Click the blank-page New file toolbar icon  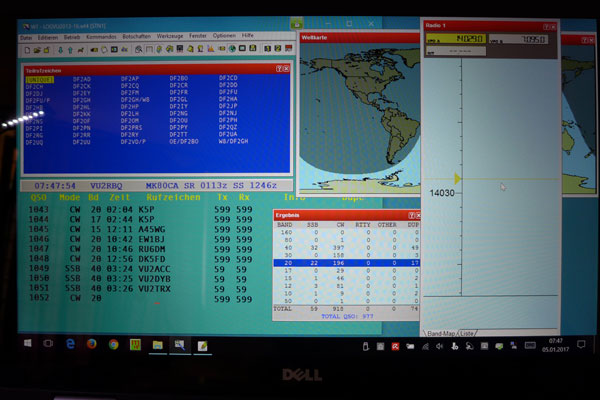(x=27, y=50)
